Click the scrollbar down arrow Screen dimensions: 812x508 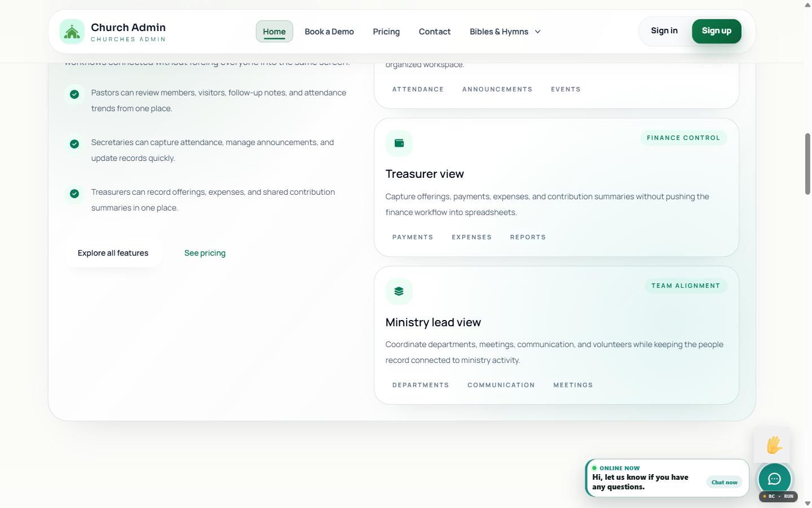tap(807, 503)
